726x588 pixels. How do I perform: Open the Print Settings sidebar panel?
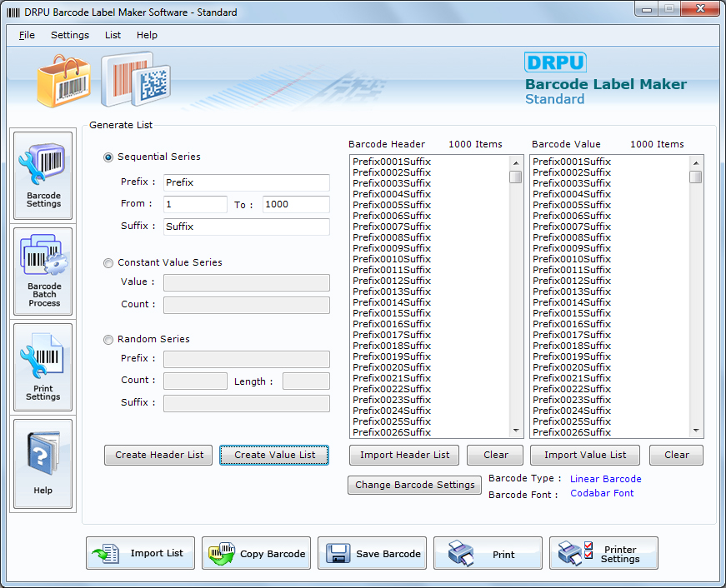[x=43, y=366]
